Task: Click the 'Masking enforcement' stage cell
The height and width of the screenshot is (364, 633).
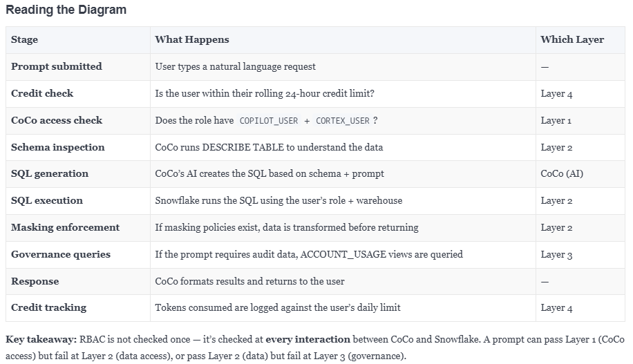Action: (78, 228)
